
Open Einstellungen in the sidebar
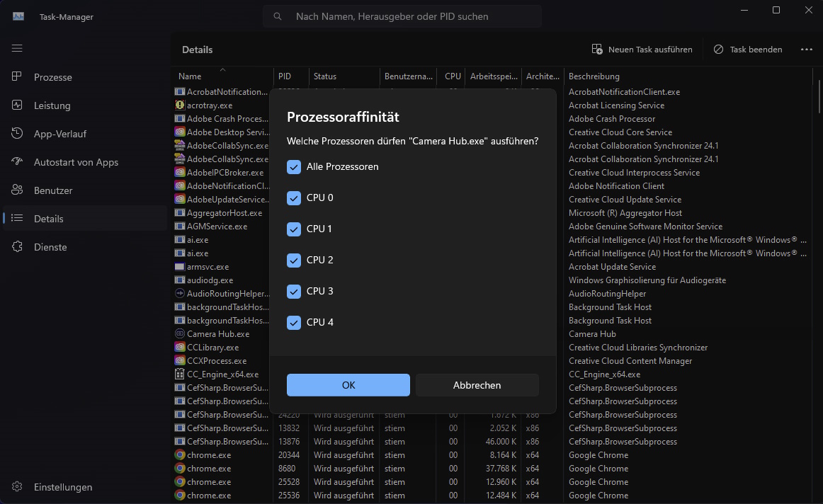pyautogui.click(x=85, y=487)
